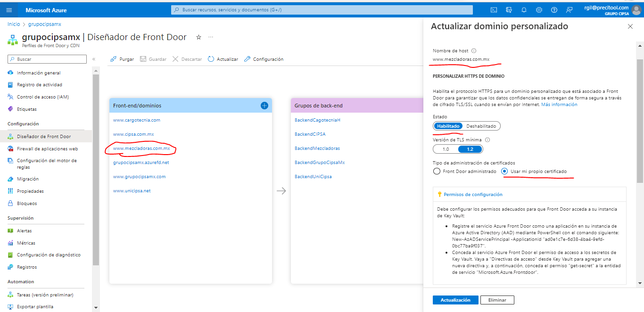Open the feedback icon in top bar
This screenshot has width=644, height=312.
pos(569,10)
